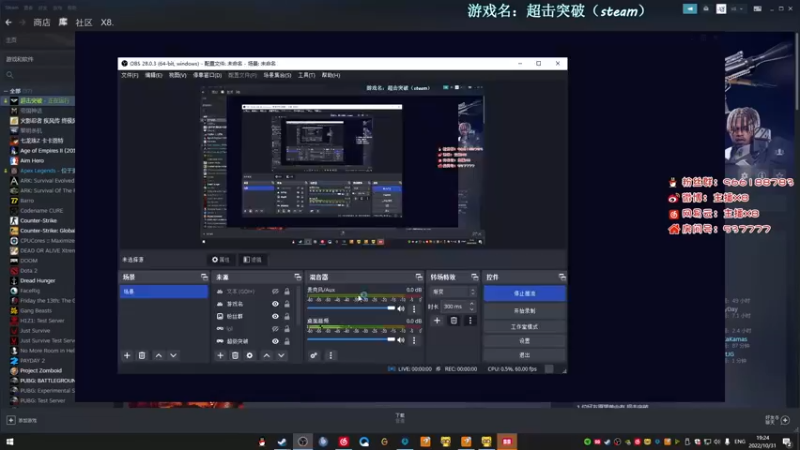Collapse the 全部 category in Steam library
The height and width of the screenshot is (450, 800).
coord(6,91)
